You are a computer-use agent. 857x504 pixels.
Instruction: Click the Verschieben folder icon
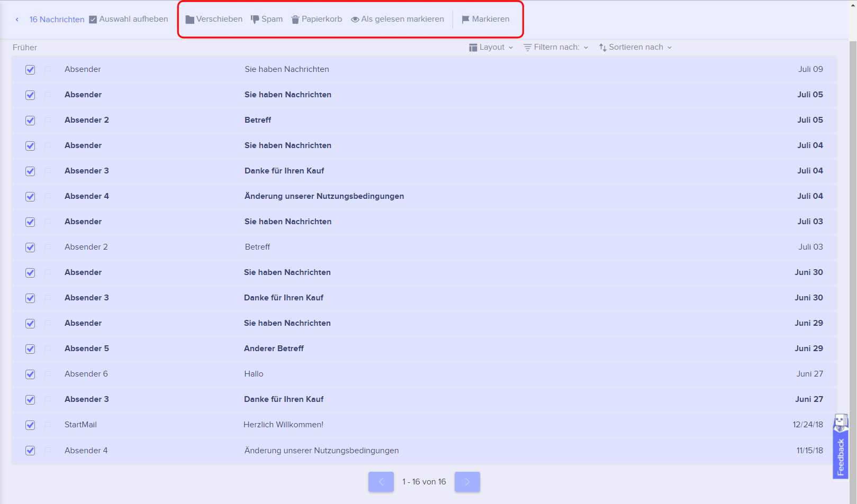[190, 20]
